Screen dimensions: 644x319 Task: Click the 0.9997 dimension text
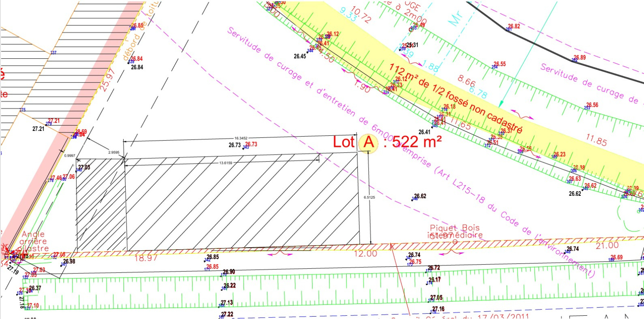(70, 155)
